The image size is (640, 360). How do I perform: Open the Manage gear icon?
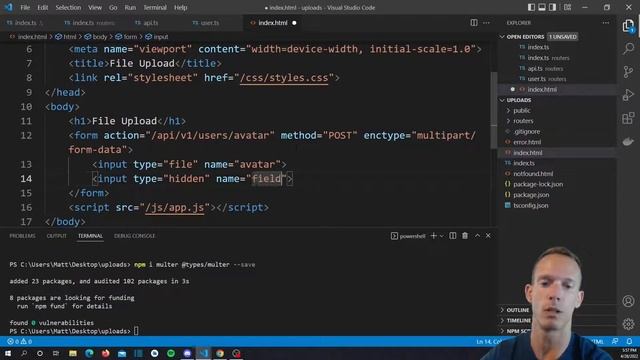coord(629,324)
